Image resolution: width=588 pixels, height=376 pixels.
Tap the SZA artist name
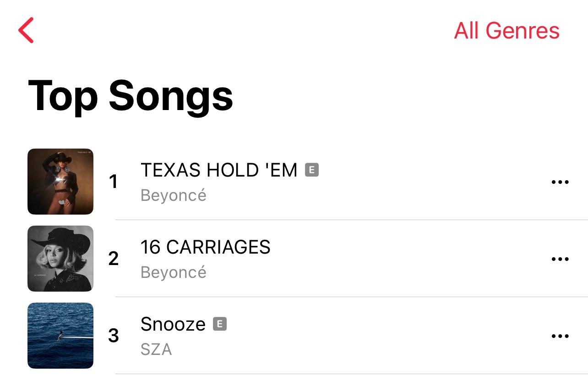coord(156,349)
